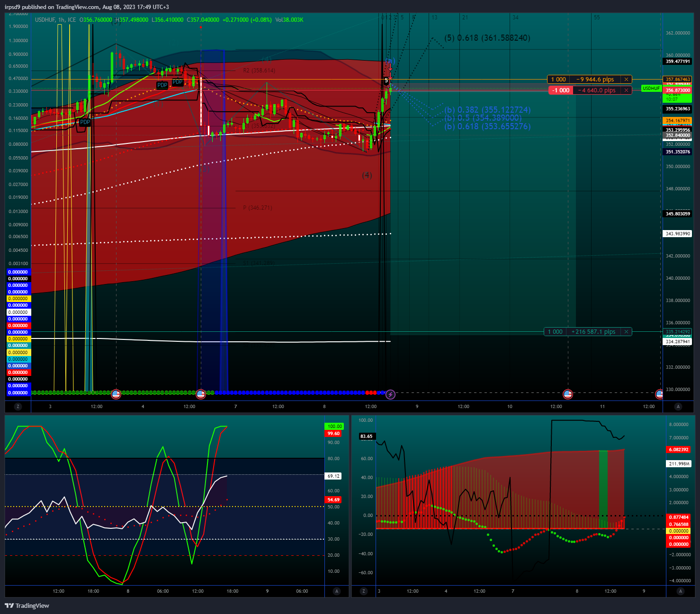Click the P (346.271) pivot label
Viewport: 700px width, 614px height.
click(x=258, y=208)
